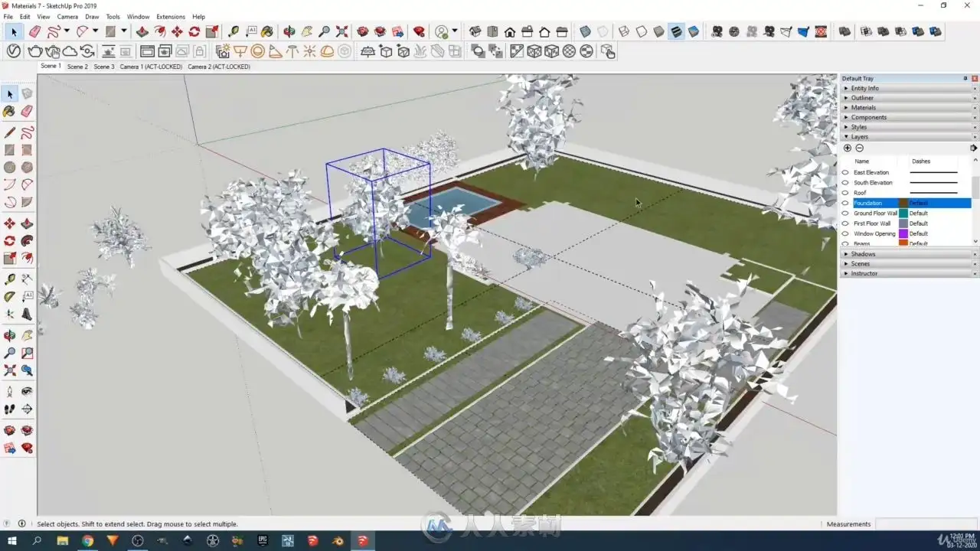Switch to Scene 2 tab
The width and height of the screenshot is (980, 551).
click(77, 67)
